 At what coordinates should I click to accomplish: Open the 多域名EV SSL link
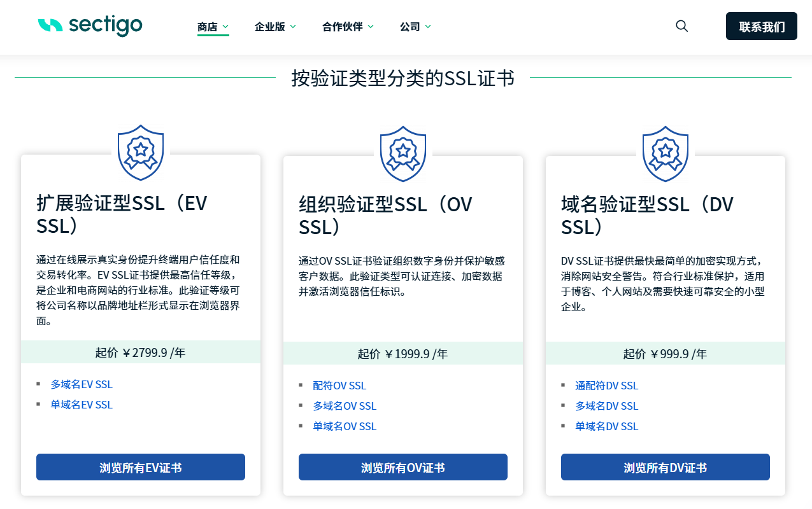82,384
